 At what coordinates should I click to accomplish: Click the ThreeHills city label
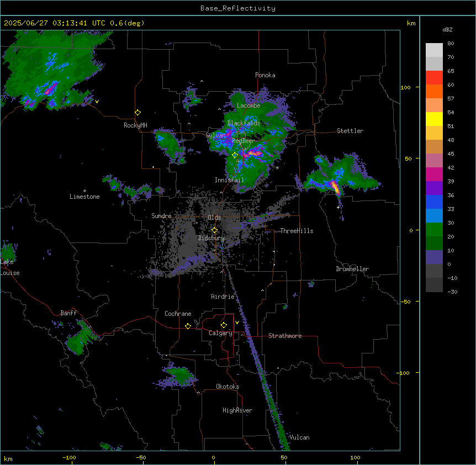point(297,231)
